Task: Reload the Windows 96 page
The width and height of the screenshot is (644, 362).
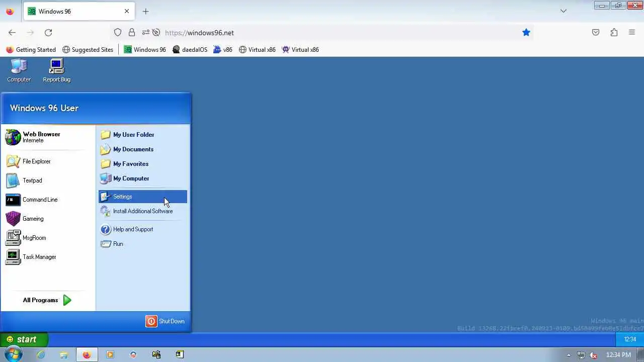Action: (48, 33)
